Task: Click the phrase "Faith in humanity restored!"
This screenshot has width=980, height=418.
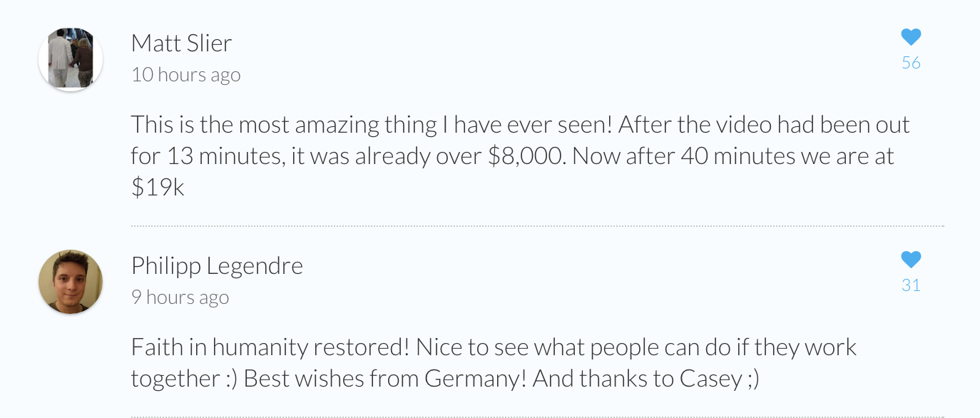Action: (x=270, y=347)
